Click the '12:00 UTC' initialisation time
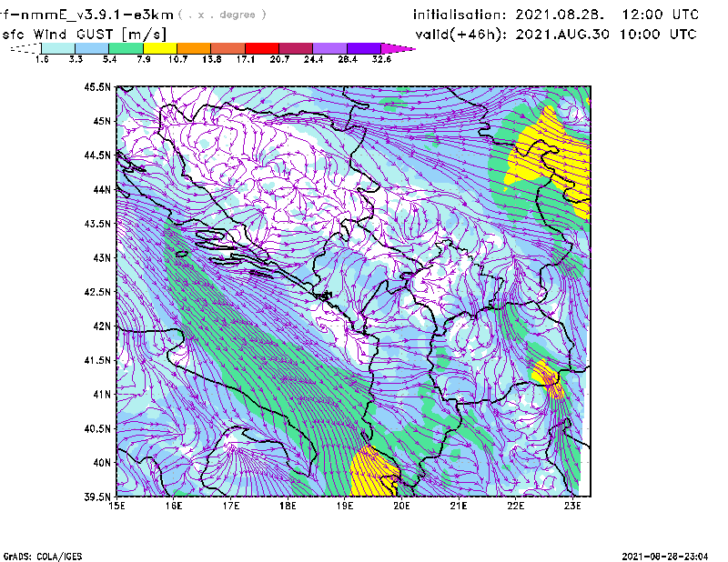Image resolution: width=728 pixels, height=562 pixels. click(660, 15)
